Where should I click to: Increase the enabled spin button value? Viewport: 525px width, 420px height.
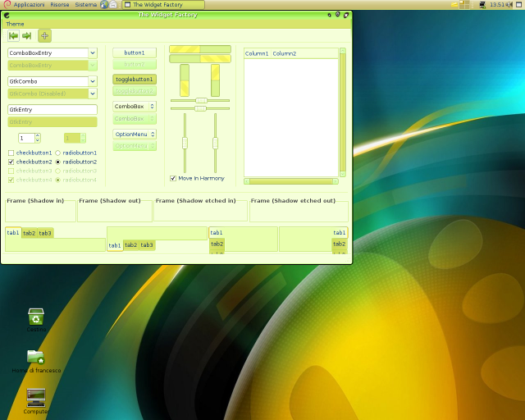pos(38,135)
